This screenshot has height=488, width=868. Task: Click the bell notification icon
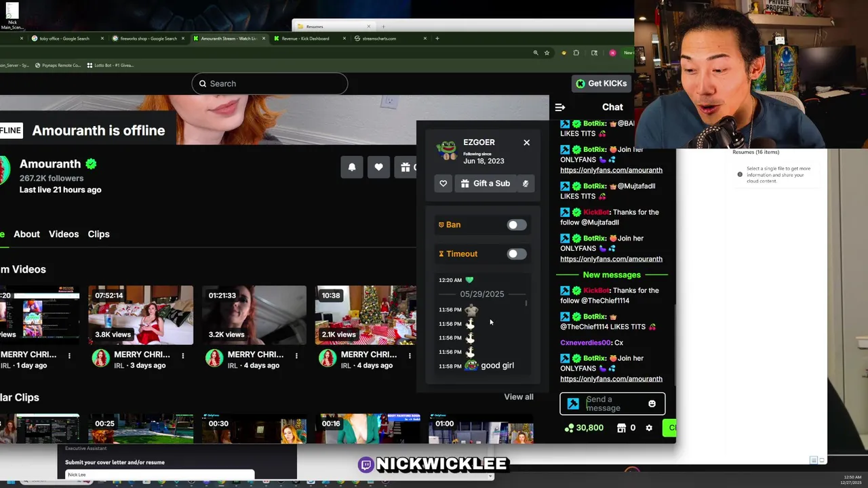(x=352, y=167)
